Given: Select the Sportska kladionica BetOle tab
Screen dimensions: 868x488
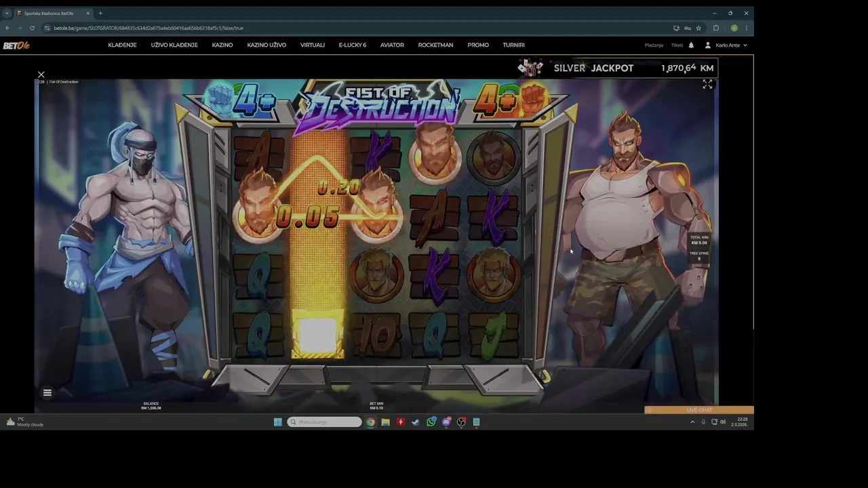Looking at the screenshot, I should click(x=53, y=13).
